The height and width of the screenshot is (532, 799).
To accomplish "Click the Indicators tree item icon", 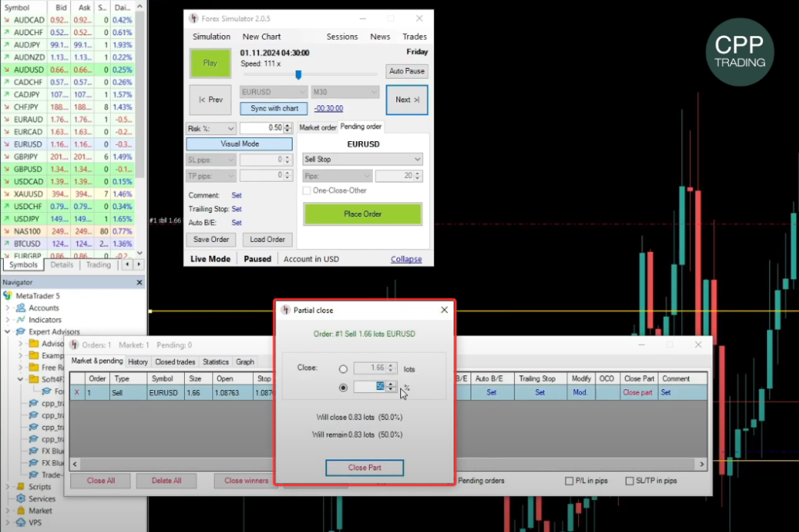I will (21, 320).
